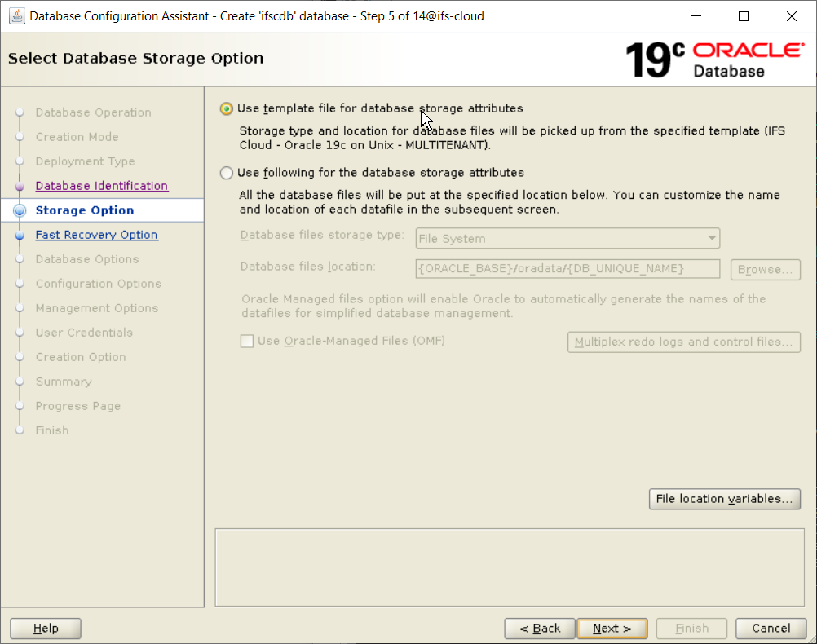This screenshot has height=644, width=817.
Task: Click the Help button
Action: 46,629
